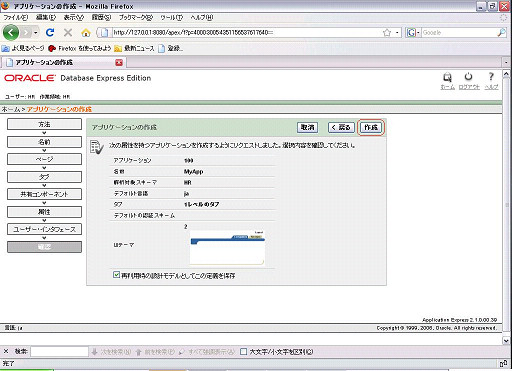Open the tab list dropdown at the tab strip's end
The image size is (512, 371).
point(506,62)
